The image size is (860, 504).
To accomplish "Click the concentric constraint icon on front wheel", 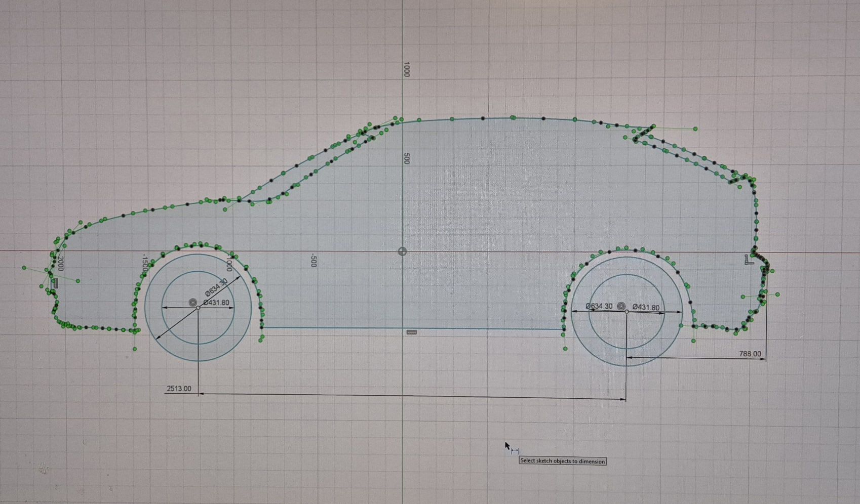I will pos(192,303).
